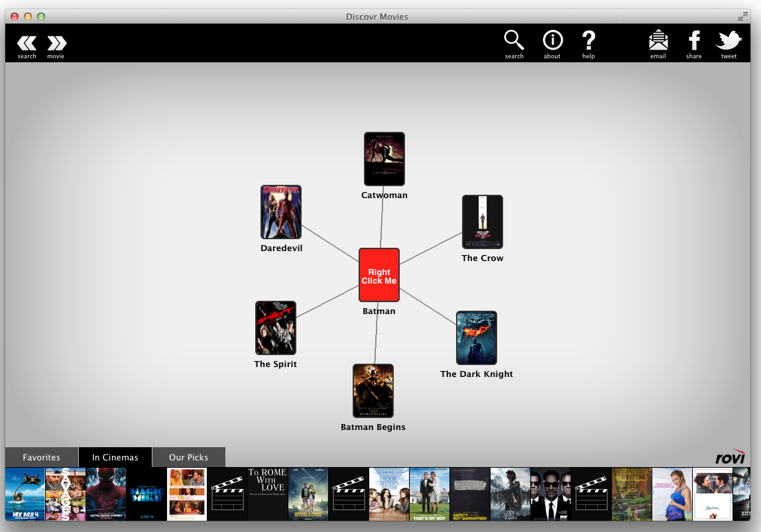Click the Rovi logo link
The image size is (761, 532).
point(730,458)
